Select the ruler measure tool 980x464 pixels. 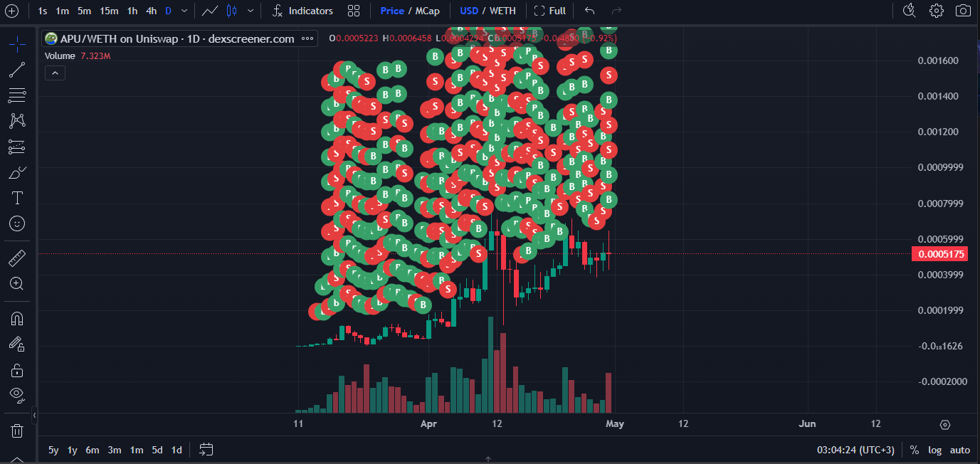pos(17,258)
